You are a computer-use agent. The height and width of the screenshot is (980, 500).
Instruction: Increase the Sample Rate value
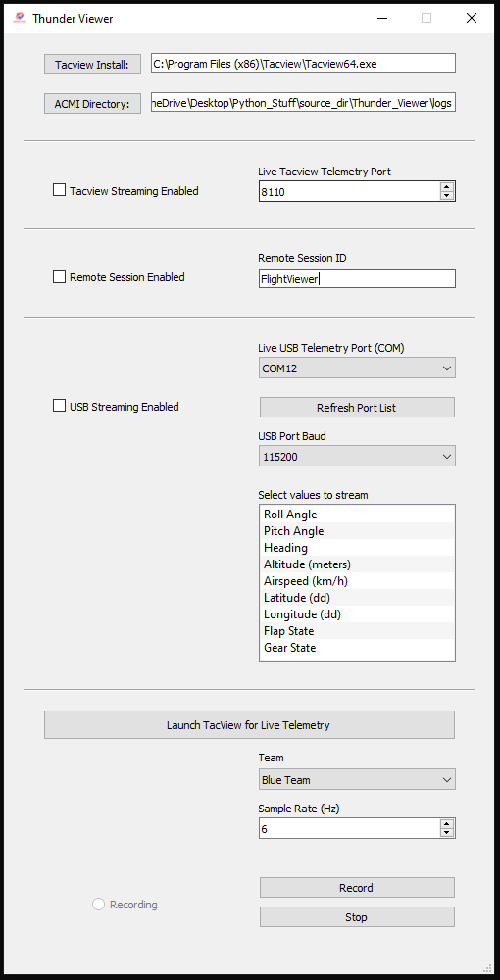pos(446,824)
